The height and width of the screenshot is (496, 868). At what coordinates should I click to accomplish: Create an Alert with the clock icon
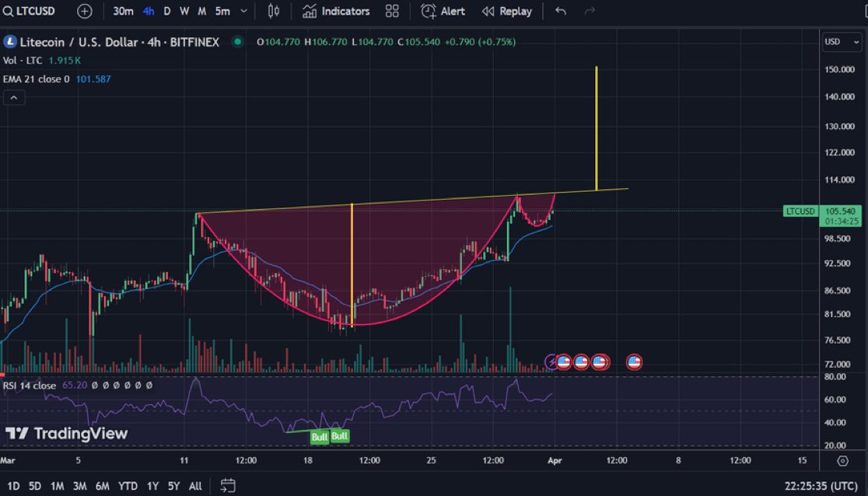[443, 11]
